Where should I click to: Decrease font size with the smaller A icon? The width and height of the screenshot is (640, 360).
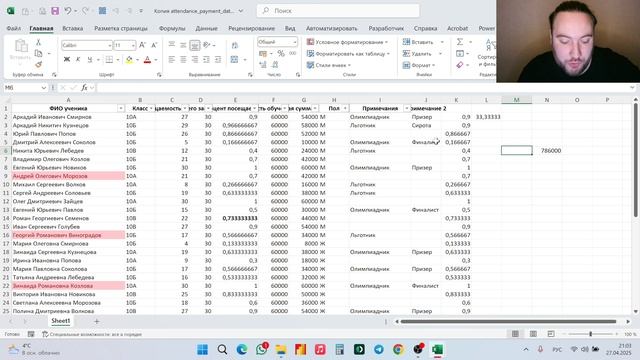(154, 45)
